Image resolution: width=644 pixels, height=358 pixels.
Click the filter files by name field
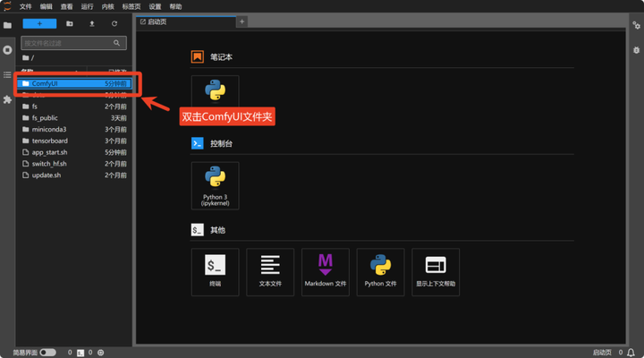[74, 43]
